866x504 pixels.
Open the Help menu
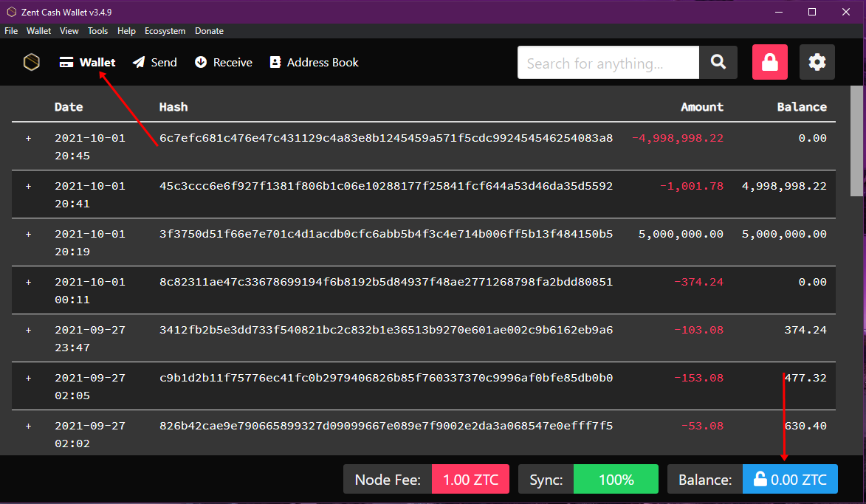click(x=126, y=31)
